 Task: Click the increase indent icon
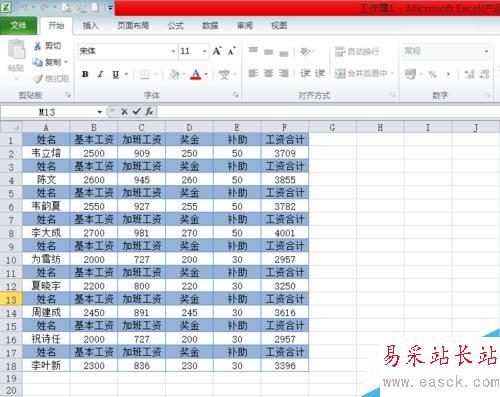click(x=320, y=73)
